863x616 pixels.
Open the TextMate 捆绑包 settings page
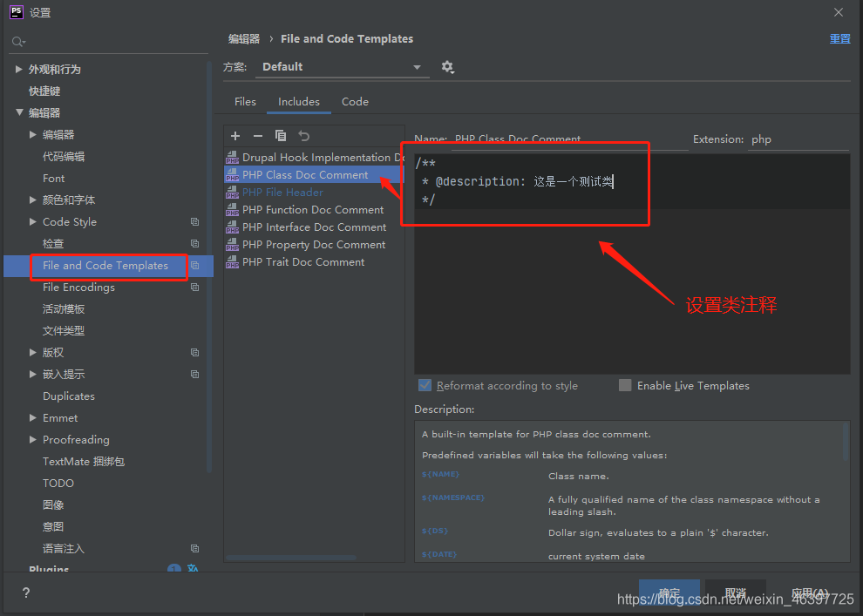point(83,462)
